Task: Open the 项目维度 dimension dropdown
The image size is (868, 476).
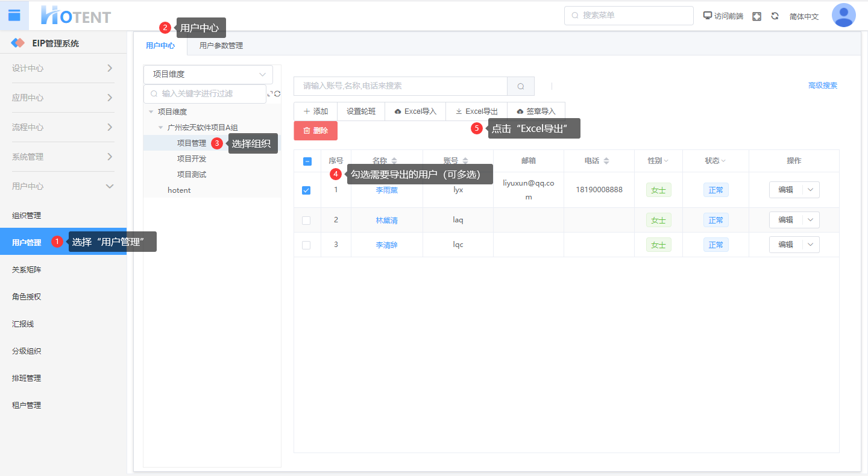Action: (x=208, y=75)
